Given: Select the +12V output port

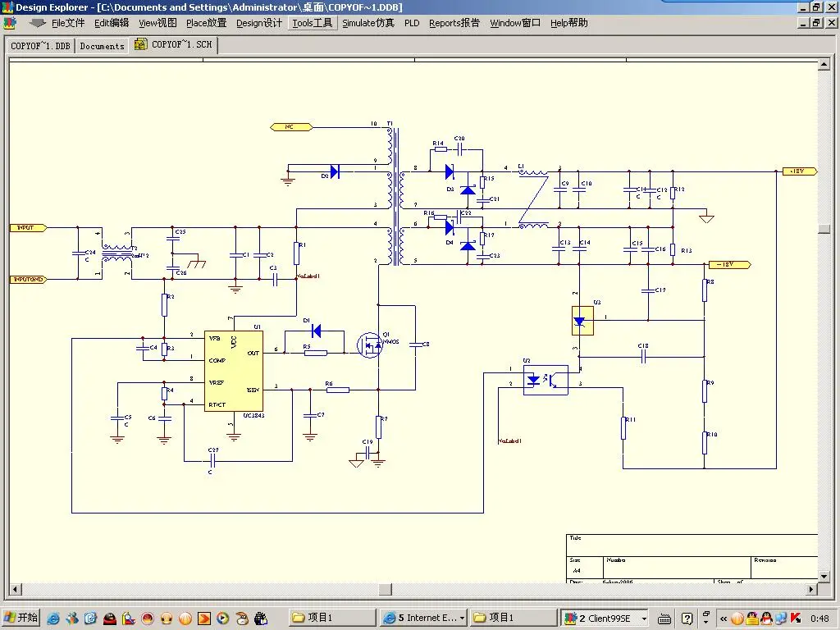Looking at the screenshot, I should 800,171.
